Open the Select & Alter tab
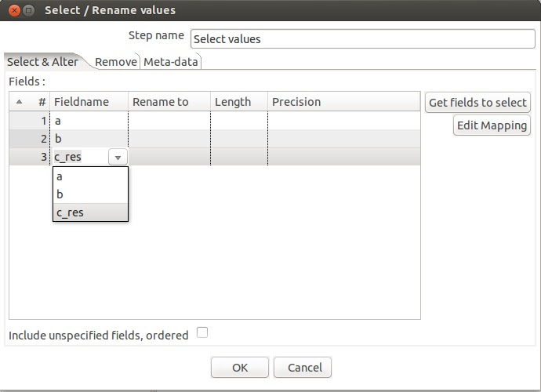Image resolution: width=541 pixels, height=392 pixels. 43,62
